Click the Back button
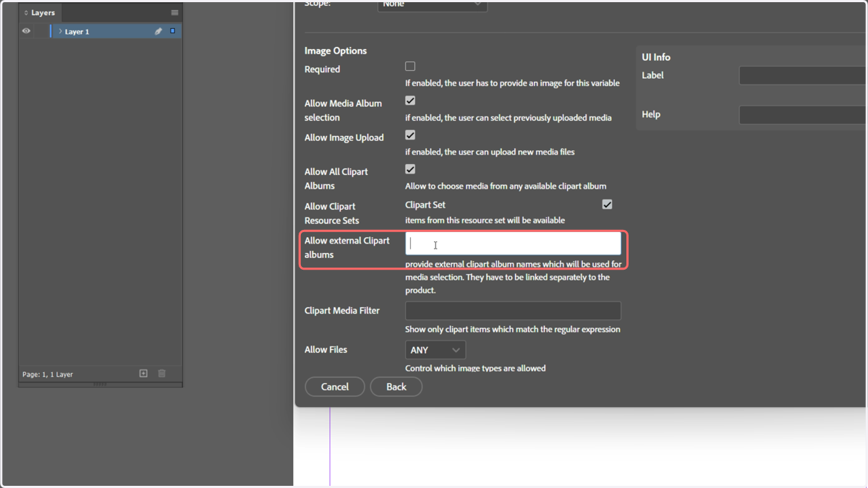868x488 pixels. (x=396, y=387)
